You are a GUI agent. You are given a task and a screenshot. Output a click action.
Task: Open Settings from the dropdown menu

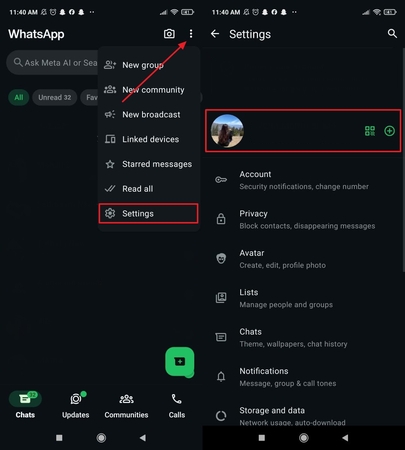pyautogui.click(x=149, y=213)
